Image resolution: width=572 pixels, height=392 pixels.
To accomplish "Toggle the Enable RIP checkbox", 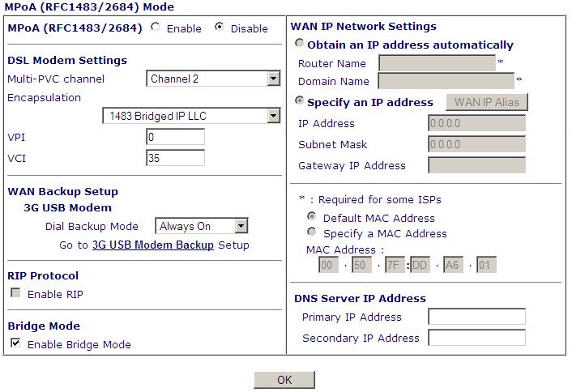I will pos(15,293).
